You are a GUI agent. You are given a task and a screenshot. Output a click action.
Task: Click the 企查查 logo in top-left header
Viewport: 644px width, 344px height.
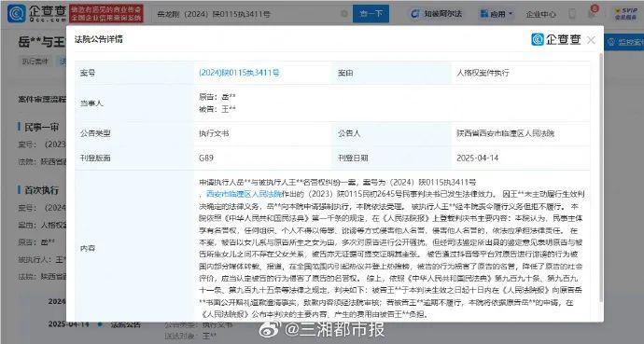click(x=37, y=14)
